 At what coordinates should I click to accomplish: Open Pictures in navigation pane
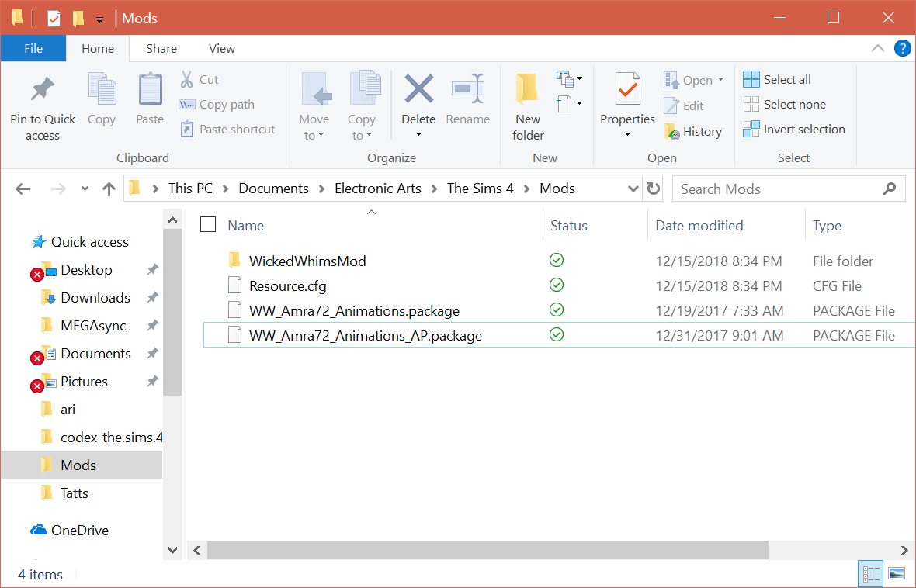[x=84, y=382]
